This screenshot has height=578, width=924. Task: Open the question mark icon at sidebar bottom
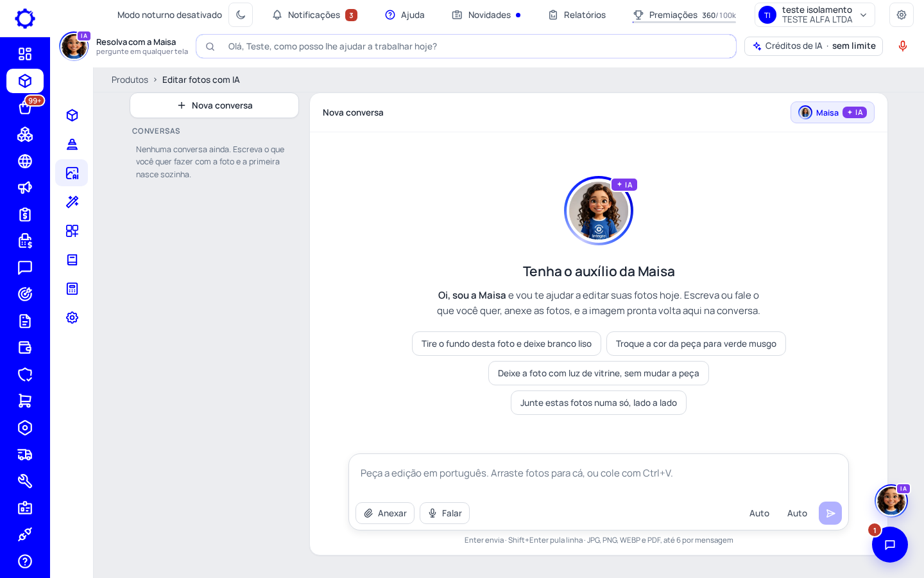[25, 561]
